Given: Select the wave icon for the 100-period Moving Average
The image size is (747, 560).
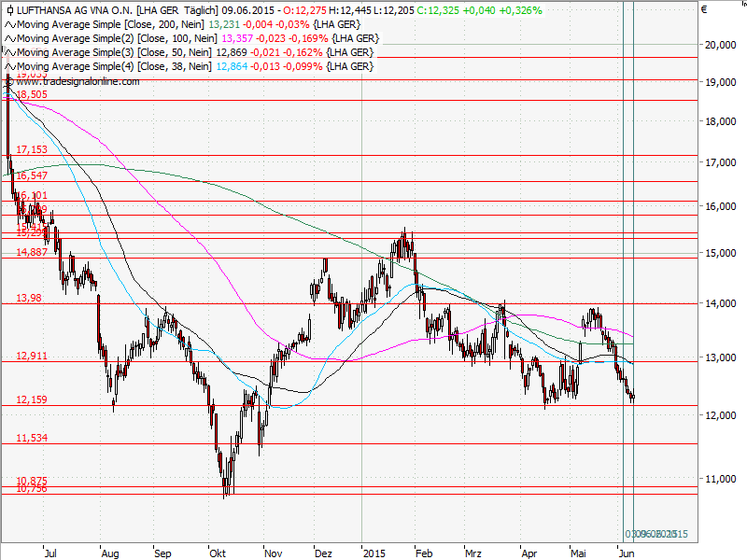Looking at the screenshot, I should pos(8,39).
